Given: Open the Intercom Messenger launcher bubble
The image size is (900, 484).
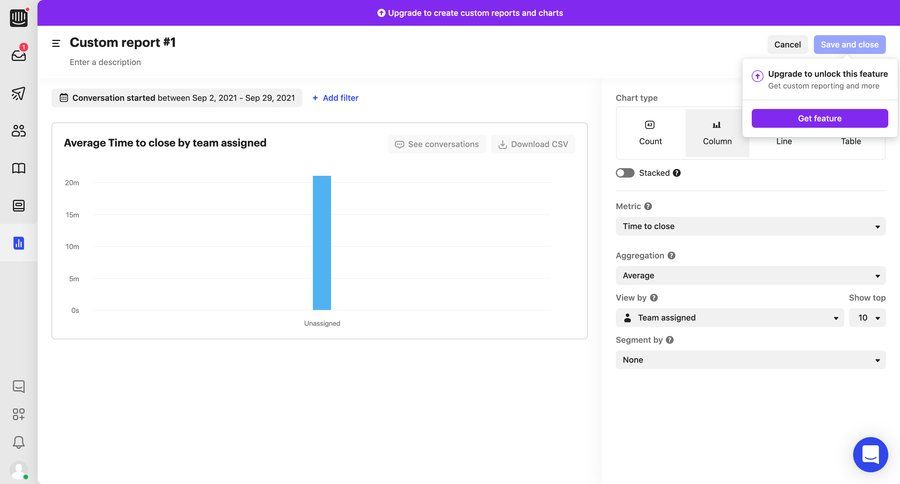Looking at the screenshot, I should pyautogui.click(x=870, y=454).
